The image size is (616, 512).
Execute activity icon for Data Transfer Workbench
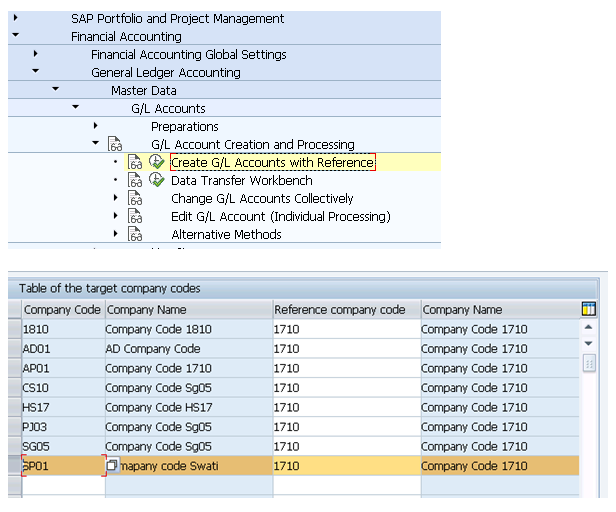coord(156,180)
